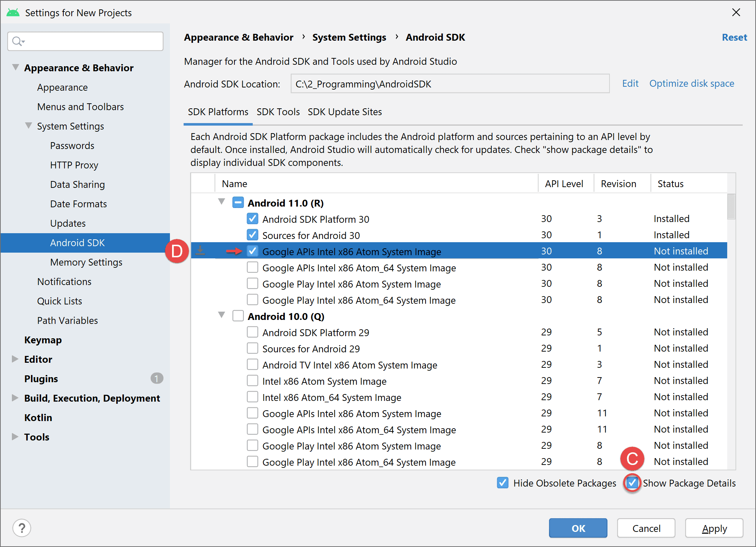Click the Android Studio logo in title bar
The height and width of the screenshot is (547, 756).
pos(13,13)
